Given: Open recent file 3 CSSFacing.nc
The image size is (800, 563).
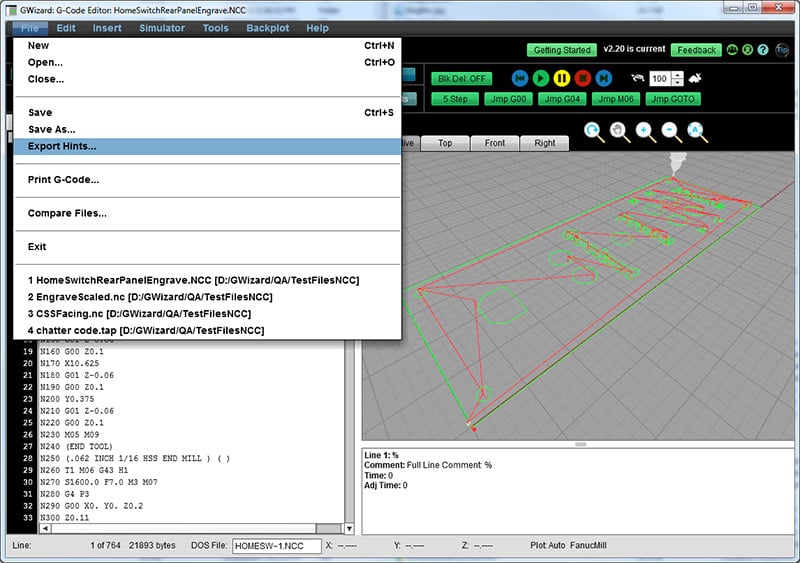Looking at the screenshot, I should [207, 313].
